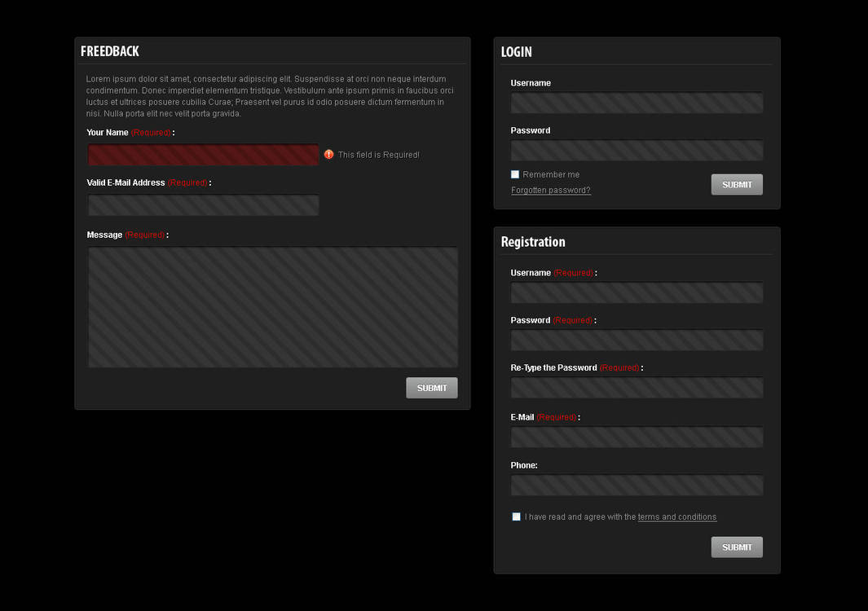868x611 pixels.
Task: Click the Login Username field
Action: (636, 103)
